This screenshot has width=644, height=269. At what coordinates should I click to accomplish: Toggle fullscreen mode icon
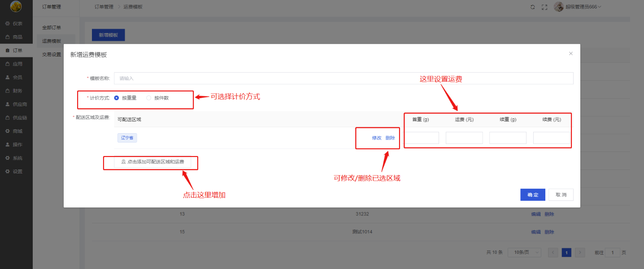pyautogui.click(x=544, y=7)
